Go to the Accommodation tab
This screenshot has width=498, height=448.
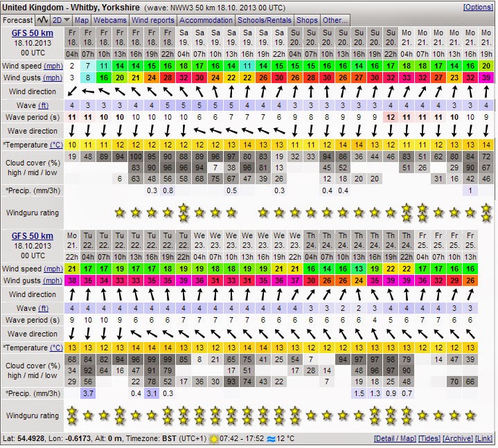pos(206,20)
